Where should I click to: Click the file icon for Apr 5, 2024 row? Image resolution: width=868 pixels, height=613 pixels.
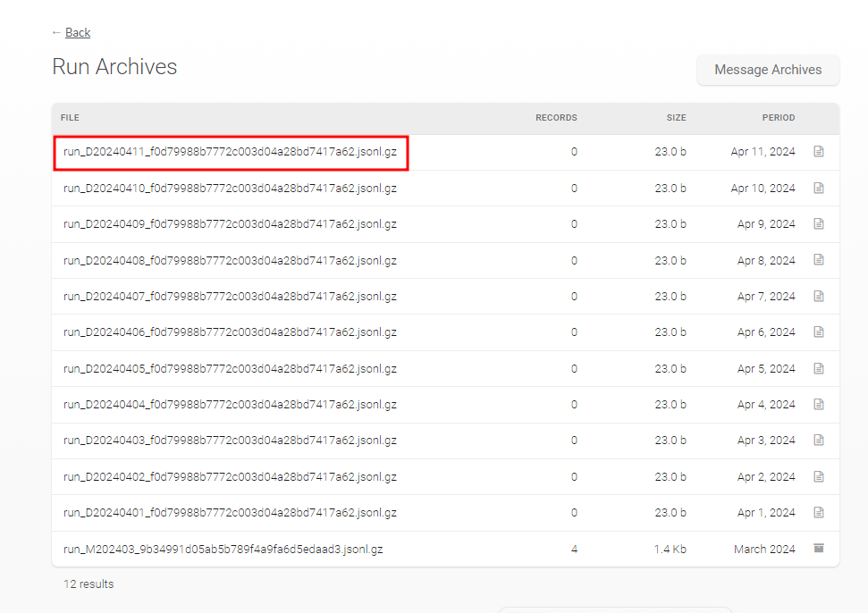point(818,368)
